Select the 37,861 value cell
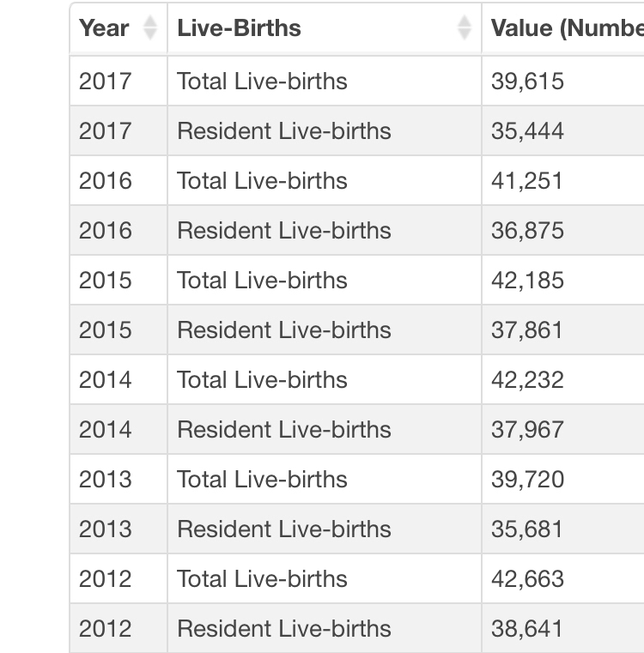Viewport: 644px width, 653px height. coord(527,330)
